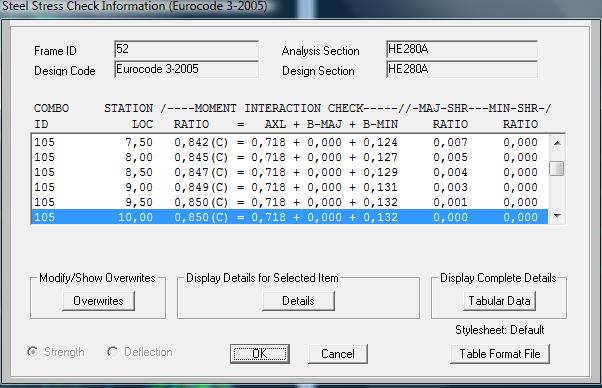Click the Analysis Section field
The image size is (602, 388).
[x=462, y=49]
